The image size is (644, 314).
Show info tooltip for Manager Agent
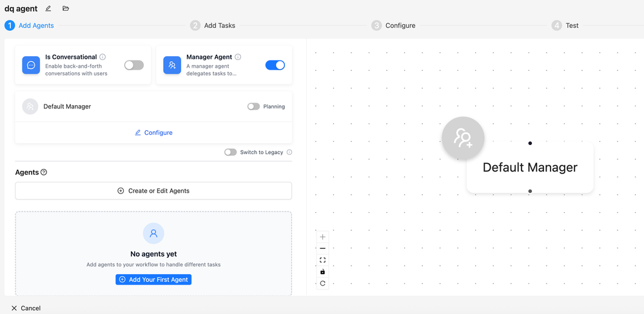238,57
